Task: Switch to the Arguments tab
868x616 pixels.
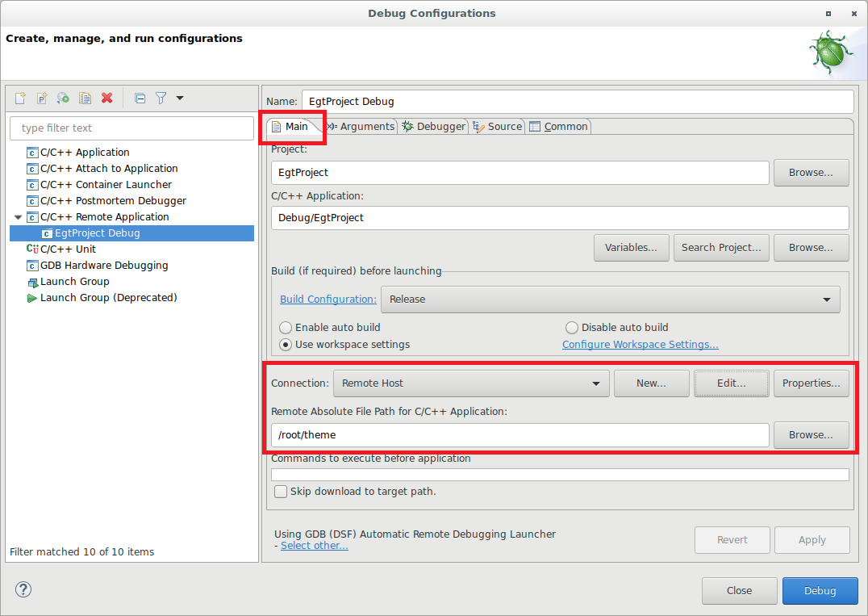Action: [360, 126]
